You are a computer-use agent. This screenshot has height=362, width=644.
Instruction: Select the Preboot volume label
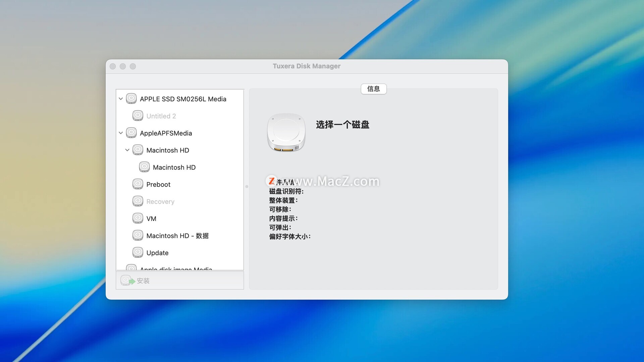tap(158, 184)
